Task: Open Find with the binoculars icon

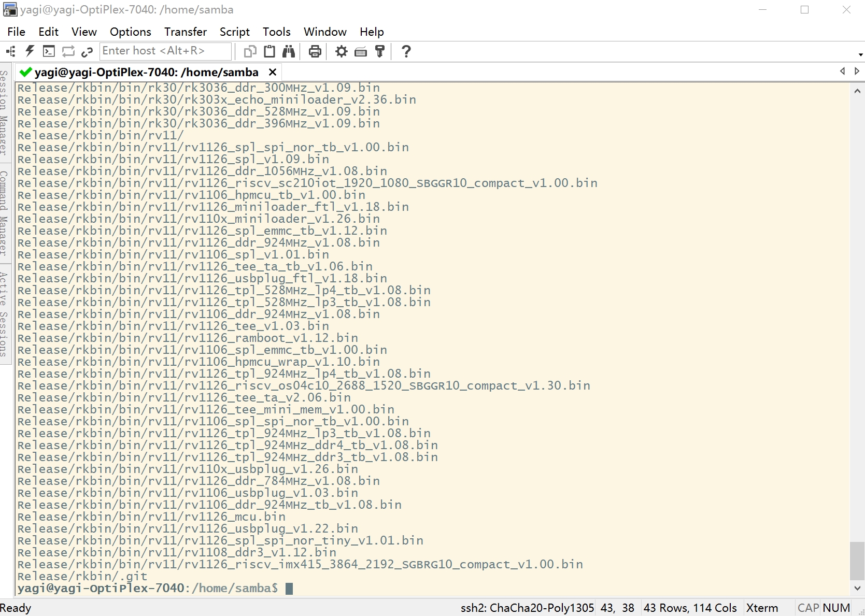Action: (289, 51)
